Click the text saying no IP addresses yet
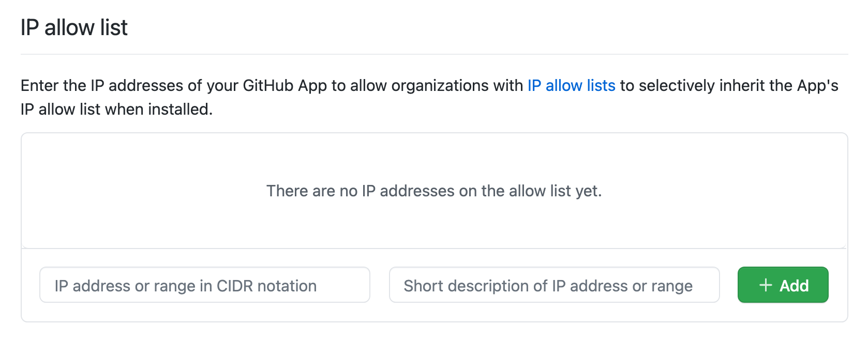The image size is (868, 341). click(434, 191)
